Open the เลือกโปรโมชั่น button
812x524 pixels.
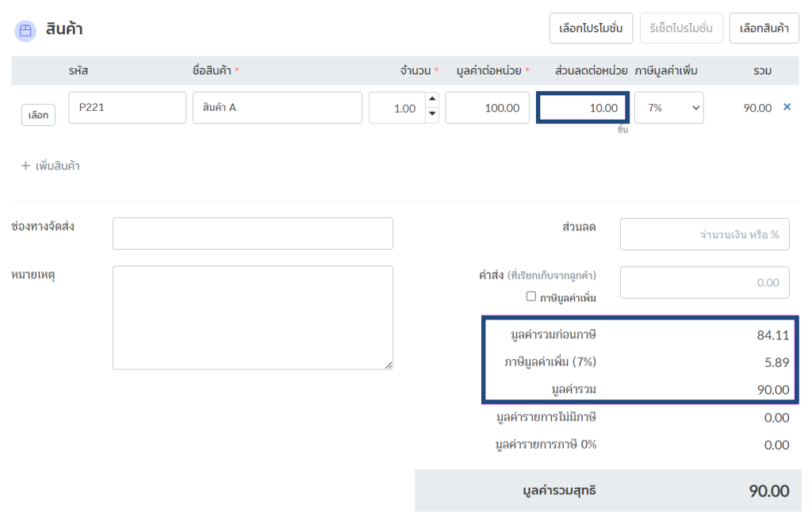click(591, 28)
